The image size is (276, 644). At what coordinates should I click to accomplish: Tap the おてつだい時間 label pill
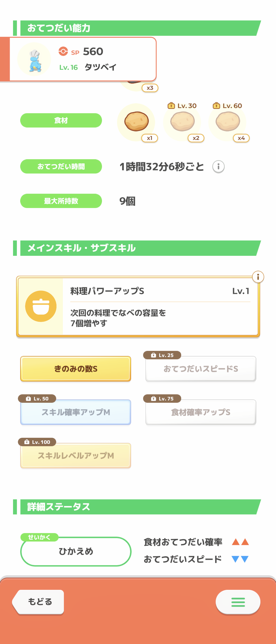pos(61,166)
